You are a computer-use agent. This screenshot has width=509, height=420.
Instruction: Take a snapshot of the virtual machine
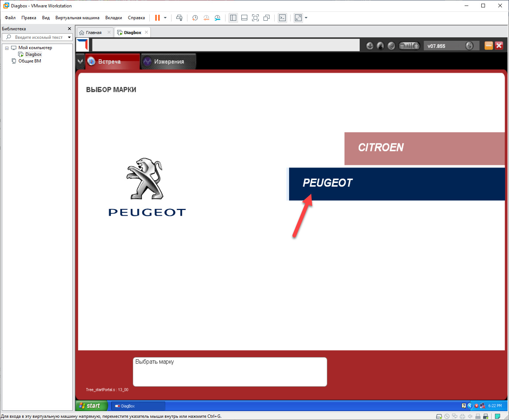coord(195,18)
